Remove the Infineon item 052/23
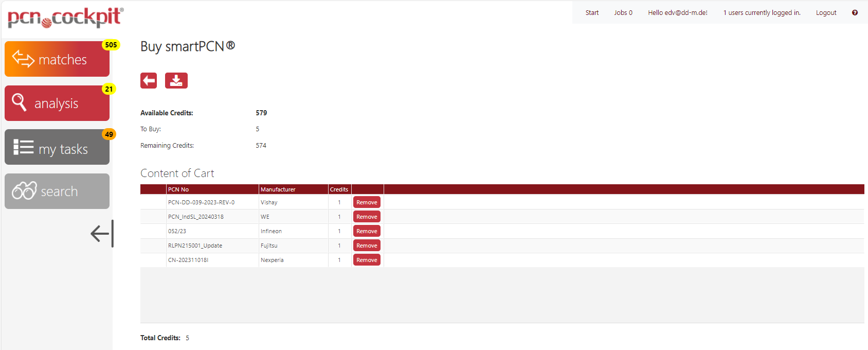The width and height of the screenshot is (868, 350). [x=367, y=231]
